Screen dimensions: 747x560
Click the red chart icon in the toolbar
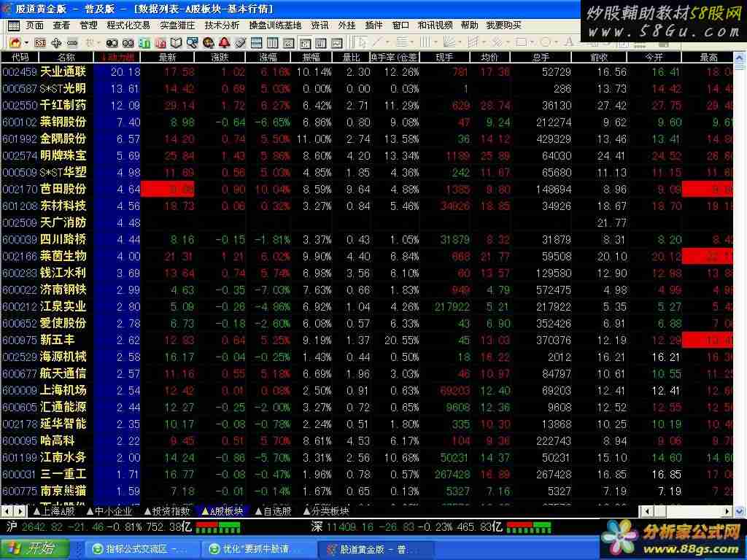pos(160,43)
